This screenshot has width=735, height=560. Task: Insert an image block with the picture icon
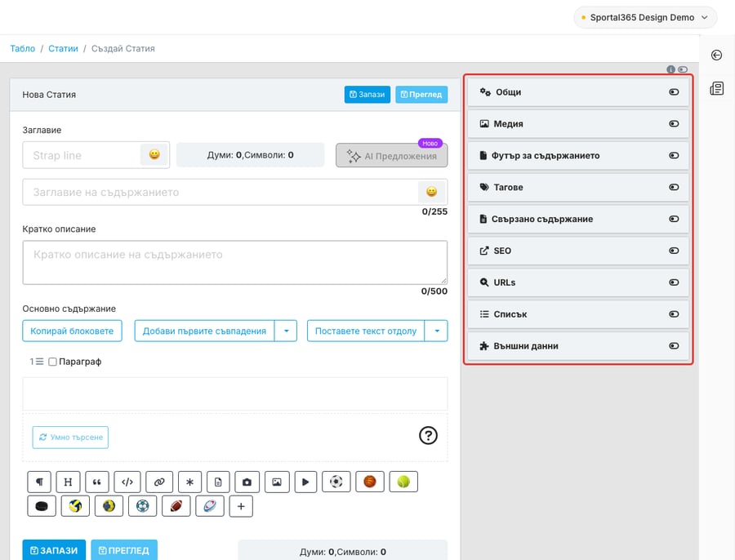pyautogui.click(x=277, y=482)
